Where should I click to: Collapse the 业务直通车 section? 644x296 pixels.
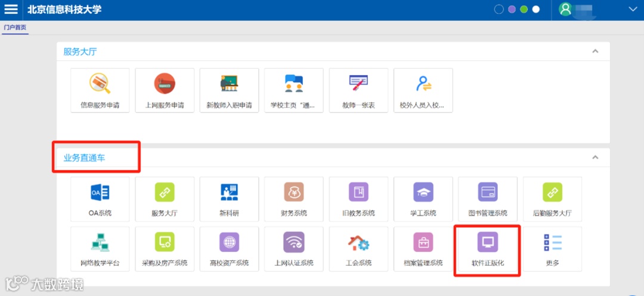(x=595, y=157)
